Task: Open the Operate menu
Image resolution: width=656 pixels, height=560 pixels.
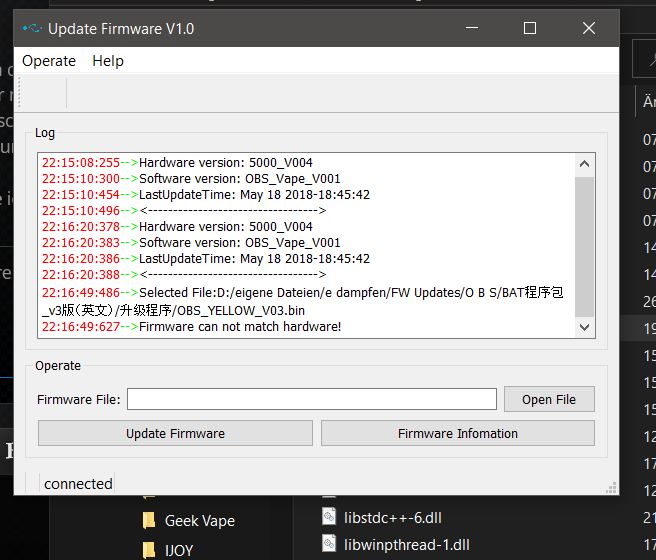Action: [x=49, y=61]
